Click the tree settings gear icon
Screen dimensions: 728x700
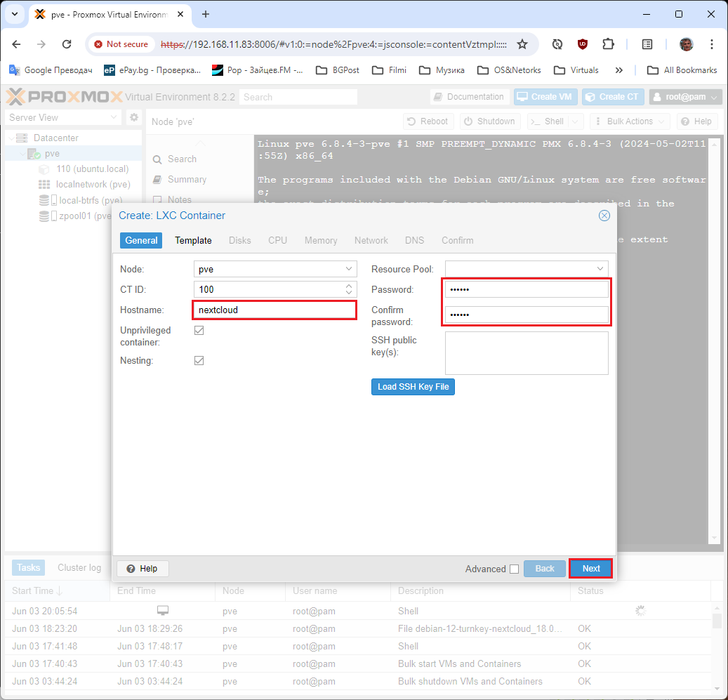click(x=133, y=117)
